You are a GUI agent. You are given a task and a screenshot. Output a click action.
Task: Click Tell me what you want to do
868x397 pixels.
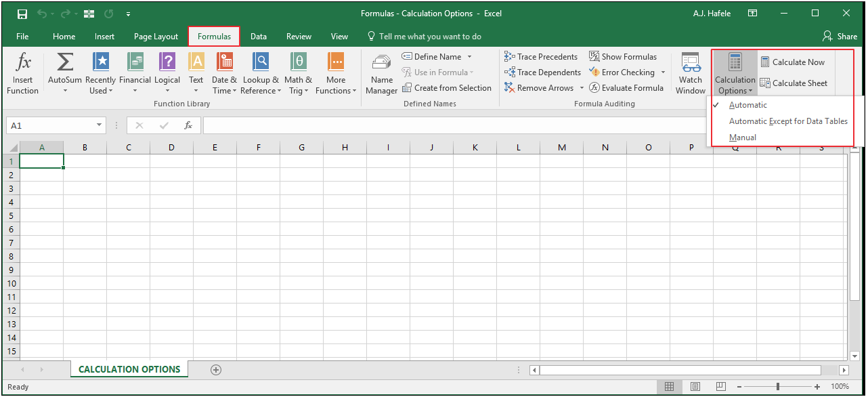point(424,37)
